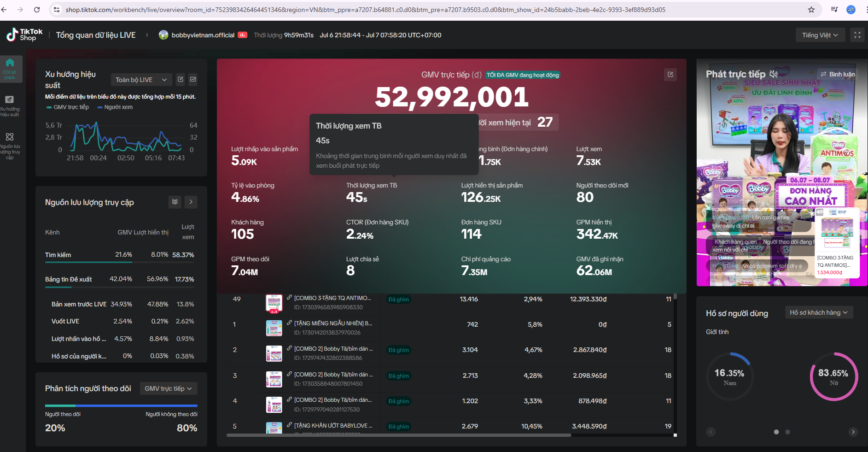The height and width of the screenshot is (452, 868).
Task: Click the 16.35% Nam gender ring
Action: [729, 376]
